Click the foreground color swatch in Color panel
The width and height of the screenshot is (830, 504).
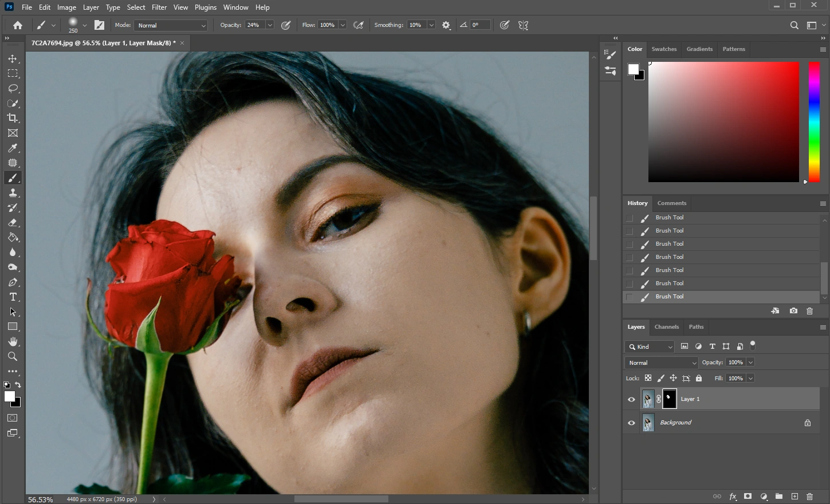633,69
